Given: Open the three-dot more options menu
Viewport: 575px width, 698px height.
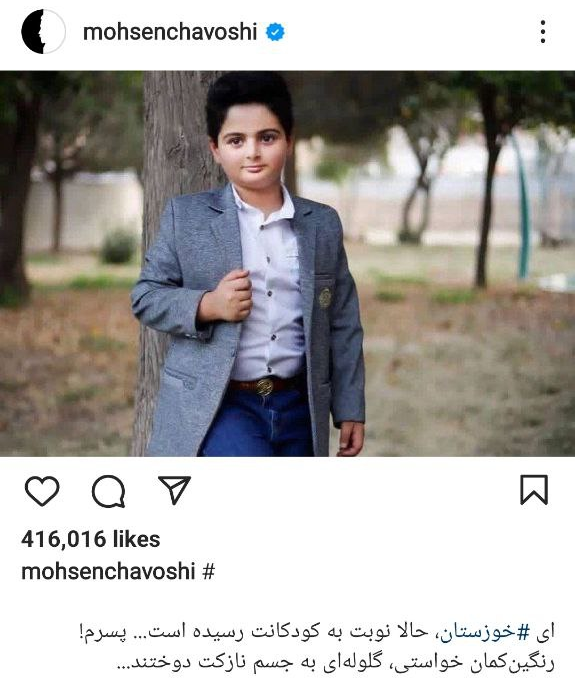Looking at the screenshot, I should coord(543,32).
